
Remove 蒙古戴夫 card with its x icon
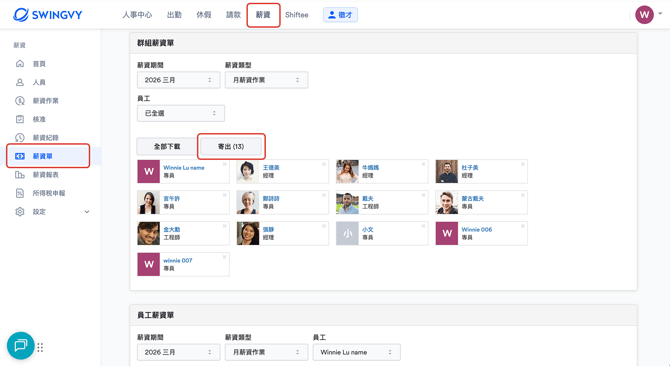pos(523,195)
